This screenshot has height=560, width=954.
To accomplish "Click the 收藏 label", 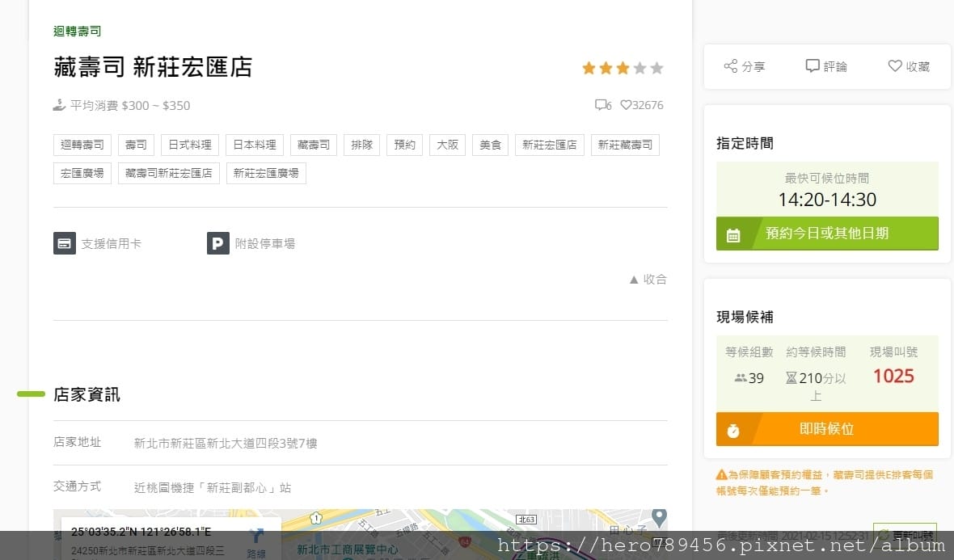I will click(918, 66).
